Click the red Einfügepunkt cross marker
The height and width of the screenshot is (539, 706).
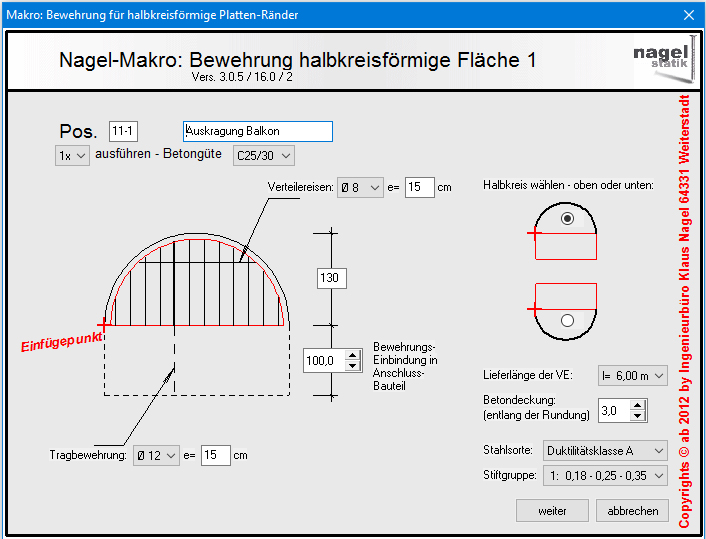pos(104,325)
